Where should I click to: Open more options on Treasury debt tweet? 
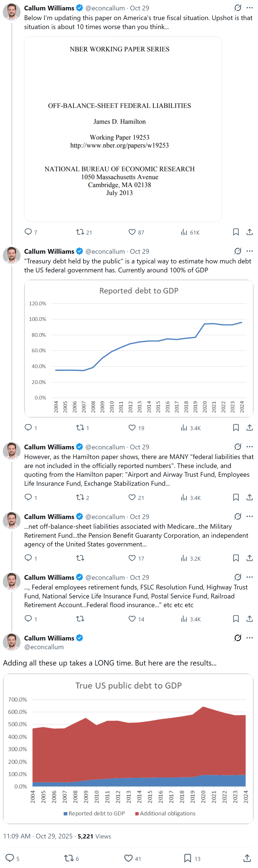pyautogui.click(x=250, y=251)
